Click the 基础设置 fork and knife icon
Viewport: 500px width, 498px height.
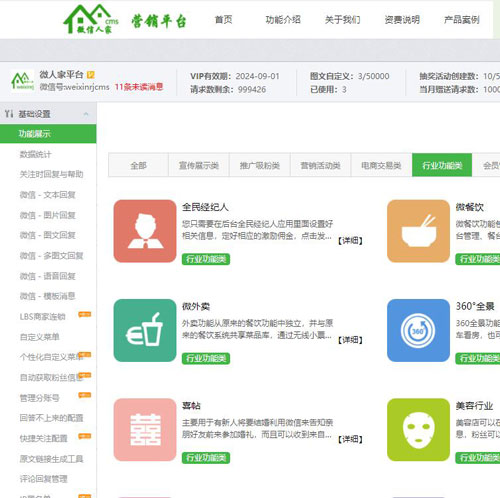[9, 114]
